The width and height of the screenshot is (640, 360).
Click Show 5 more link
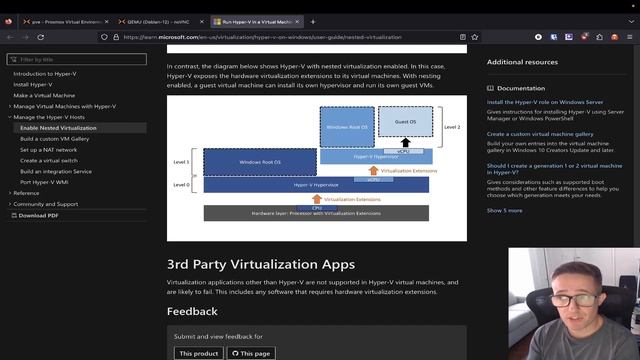click(x=504, y=211)
